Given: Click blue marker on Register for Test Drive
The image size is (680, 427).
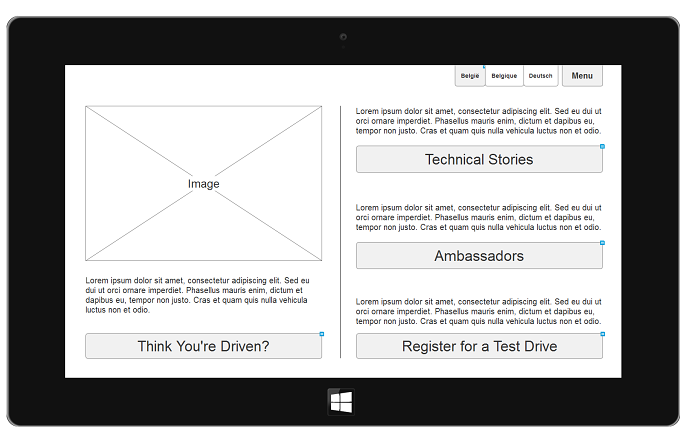Looking at the screenshot, I should pyautogui.click(x=602, y=334).
